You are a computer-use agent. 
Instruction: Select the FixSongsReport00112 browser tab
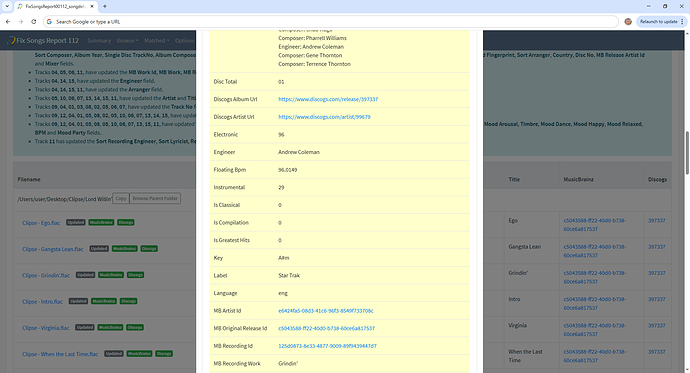click(x=55, y=7)
